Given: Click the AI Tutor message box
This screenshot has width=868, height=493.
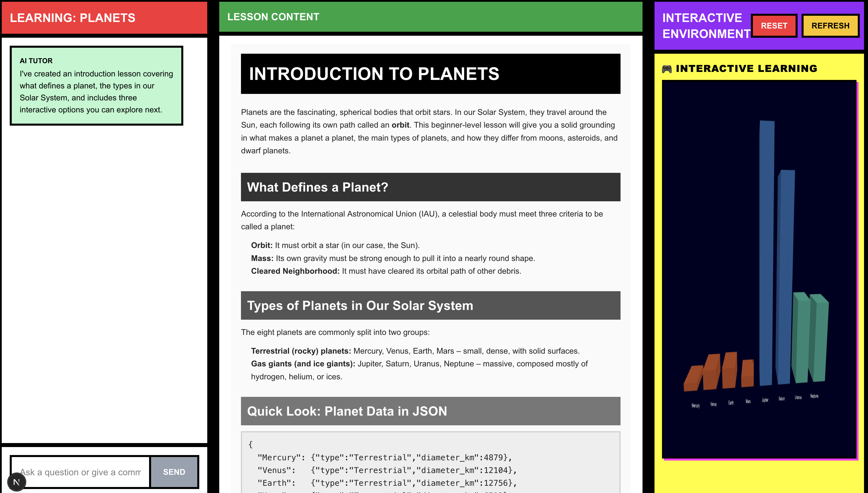Looking at the screenshot, I should (96, 86).
